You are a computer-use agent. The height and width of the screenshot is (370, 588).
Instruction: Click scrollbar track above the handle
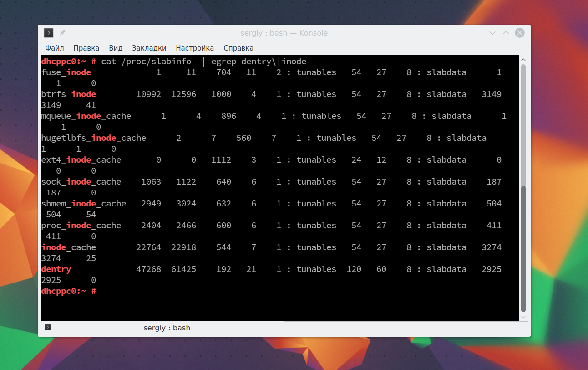(523, 123)
